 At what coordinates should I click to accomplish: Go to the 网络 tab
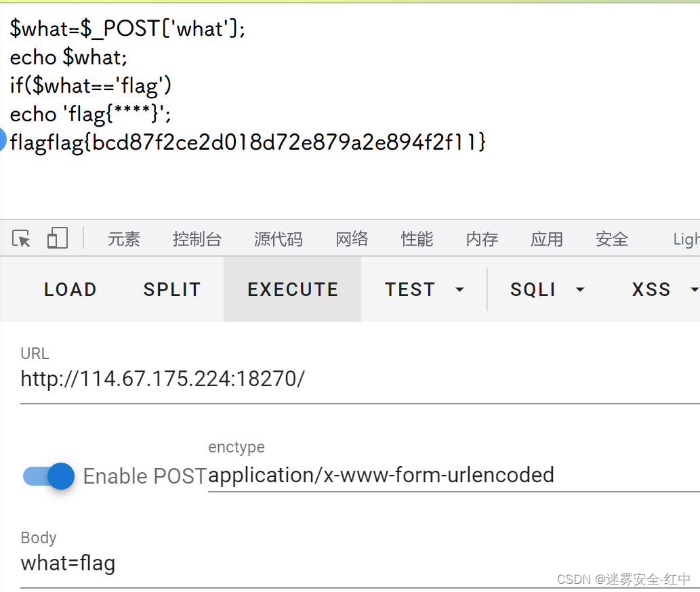coord(352,239)
